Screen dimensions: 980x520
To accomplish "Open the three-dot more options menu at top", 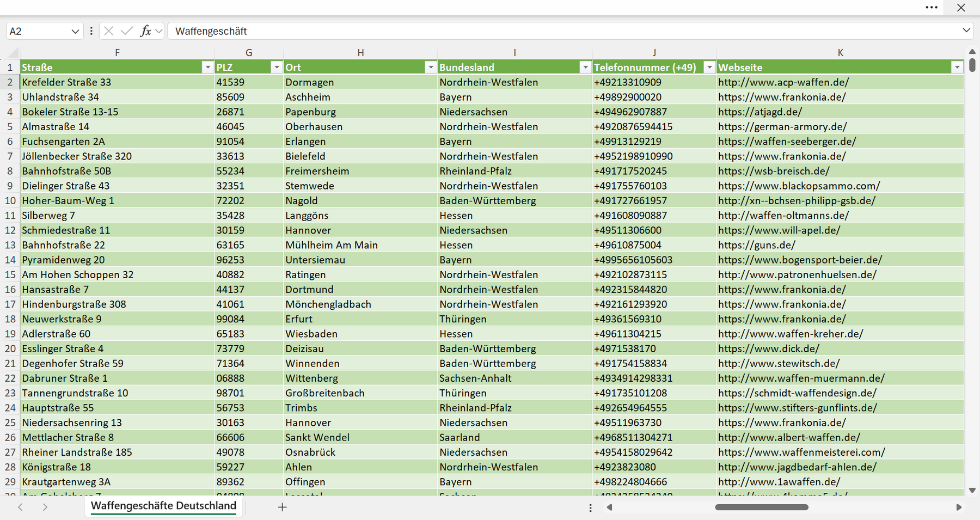I will click(932, 8).
